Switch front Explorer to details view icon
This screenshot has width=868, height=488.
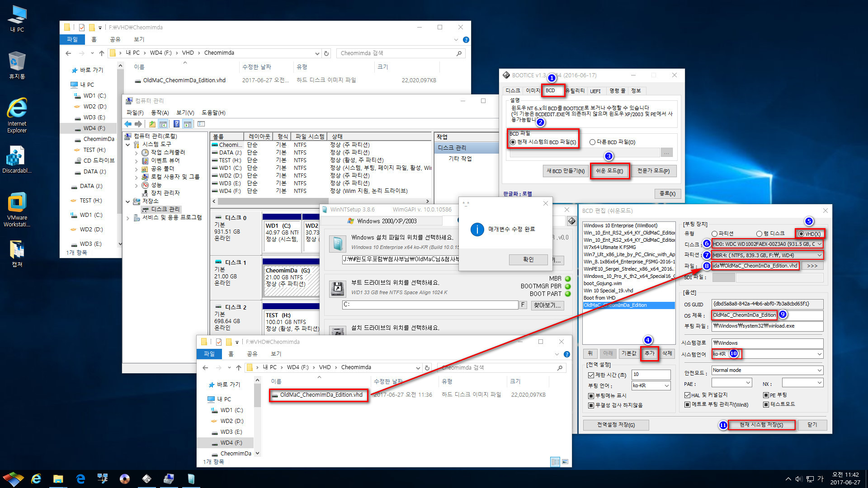pyautogui.click(x=555, y=461)
